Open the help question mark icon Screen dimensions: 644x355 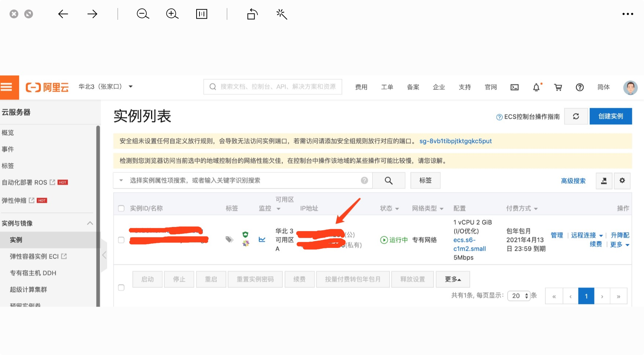click(x=580, y=87)
